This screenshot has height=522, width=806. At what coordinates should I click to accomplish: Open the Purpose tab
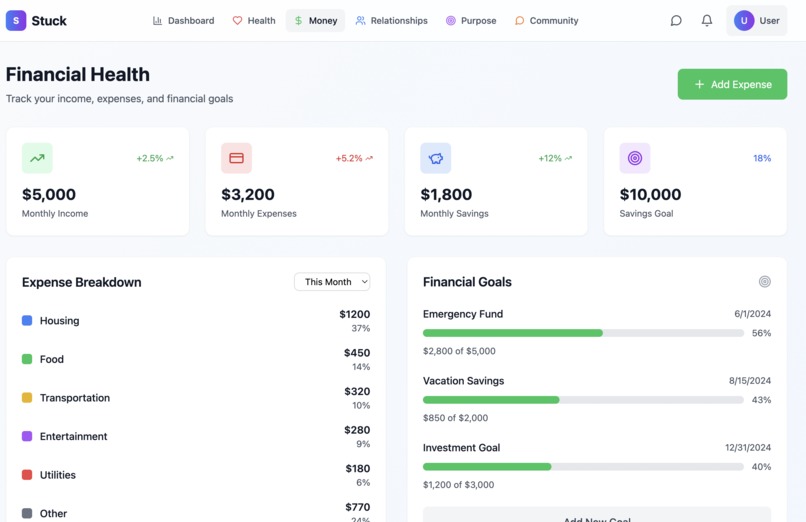(471, 21)
